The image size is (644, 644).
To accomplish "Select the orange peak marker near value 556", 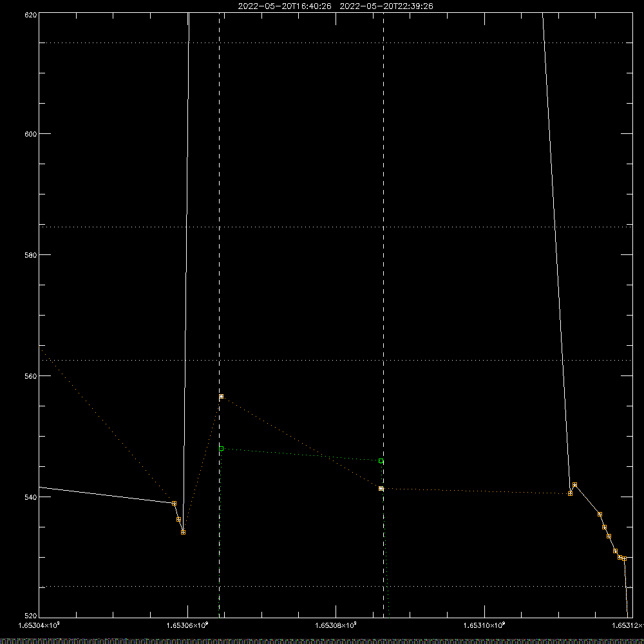I will (x=222, y=396).
